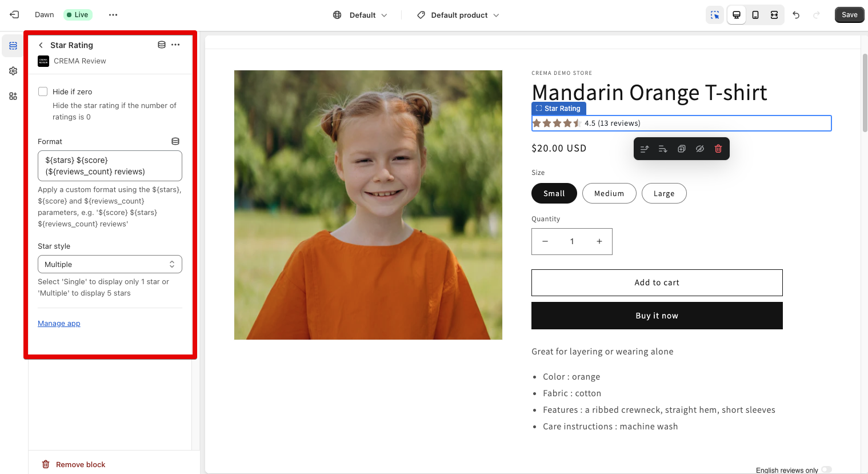Click the exit editor icon beside Dawn
Image resolution: width=868 pixels, height=474 pixels.
click(14, 15)
